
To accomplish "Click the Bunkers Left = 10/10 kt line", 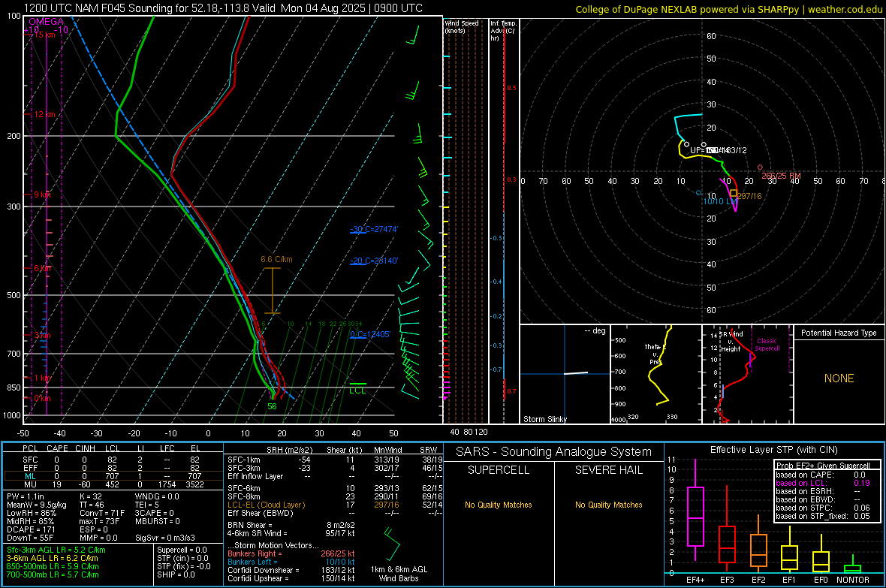I will (291, 562).
